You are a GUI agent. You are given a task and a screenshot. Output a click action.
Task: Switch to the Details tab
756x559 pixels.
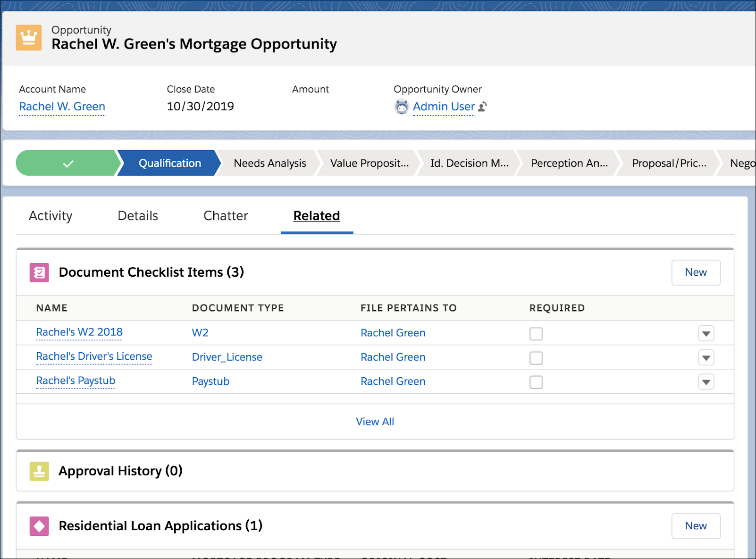point(138,216)
